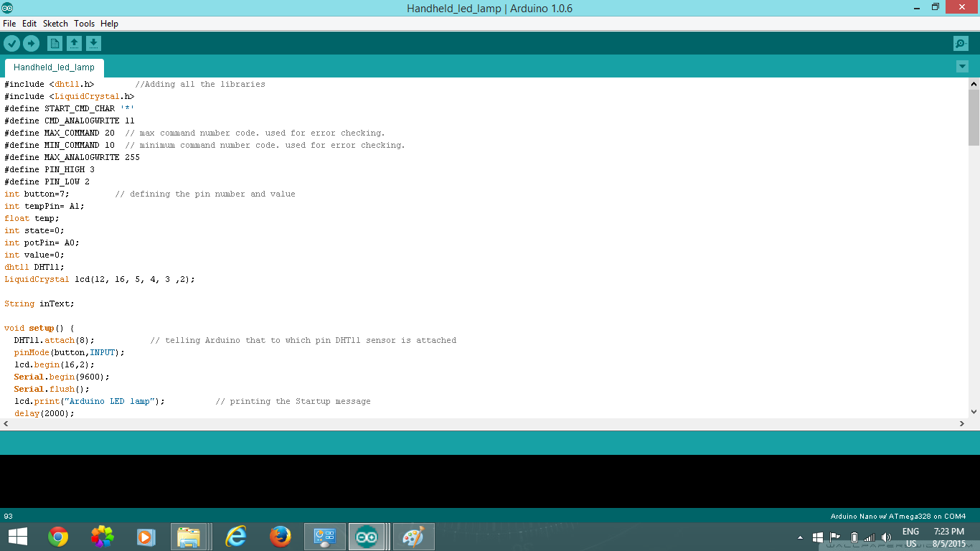Screen dimensions: 980x551
Task: Click the 'lcd.print("Arduino LED lamp");' line
Action: pyautogui.click(x=89, y=401)
